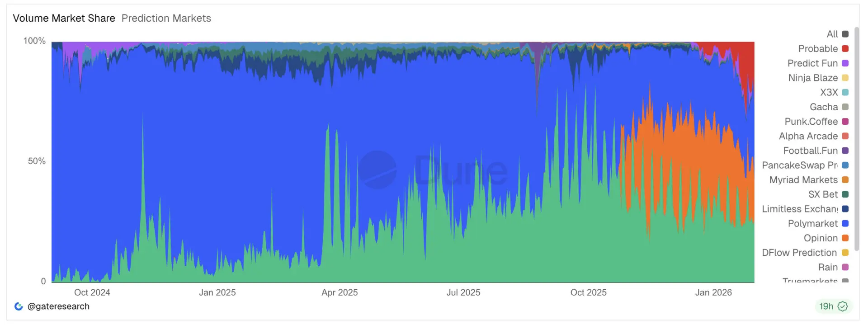Screen dimensions: 868x325
Task: Click the verified checkmark refresh icon
Action: (842, 306)
